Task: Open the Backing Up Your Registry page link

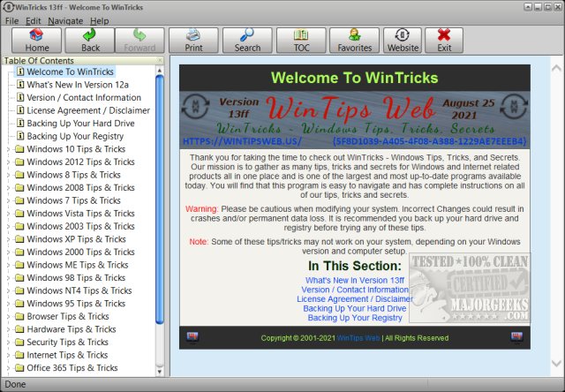Action: coord(355,318)
